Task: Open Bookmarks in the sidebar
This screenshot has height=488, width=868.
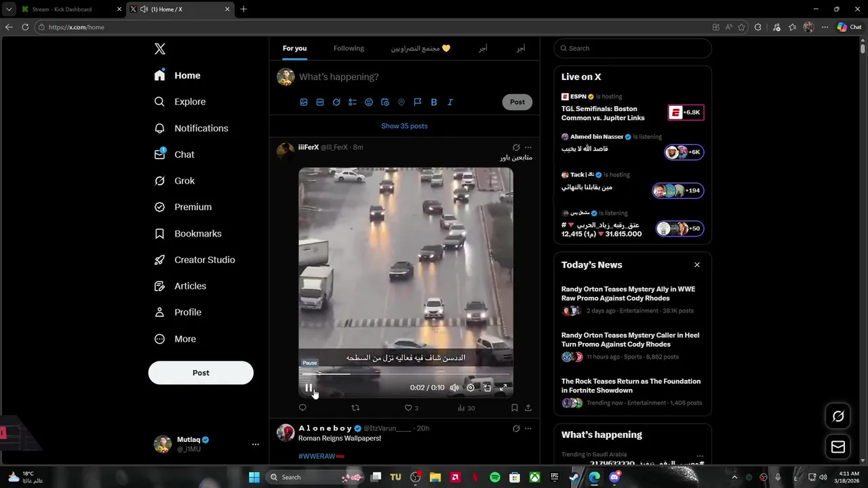Action: pyautogui.click(x=188, y=234)
